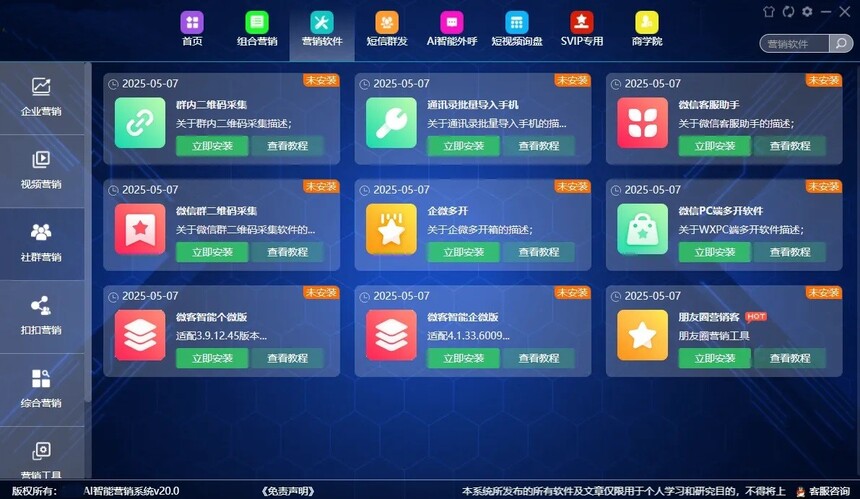Select the 营销软件 tools icon

[x=322, y=23]
